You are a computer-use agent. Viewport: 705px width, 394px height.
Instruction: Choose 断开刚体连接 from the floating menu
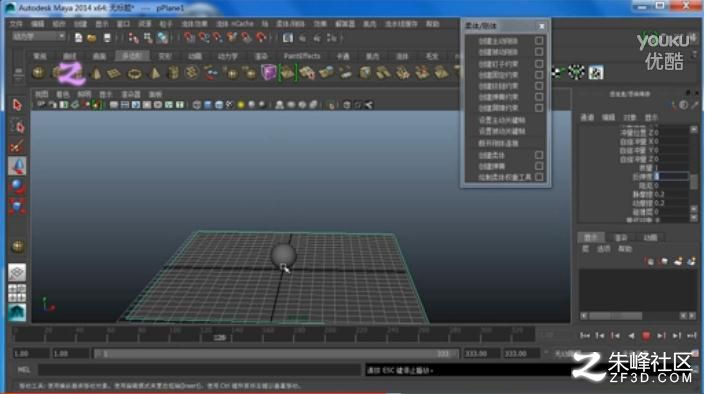498,143
